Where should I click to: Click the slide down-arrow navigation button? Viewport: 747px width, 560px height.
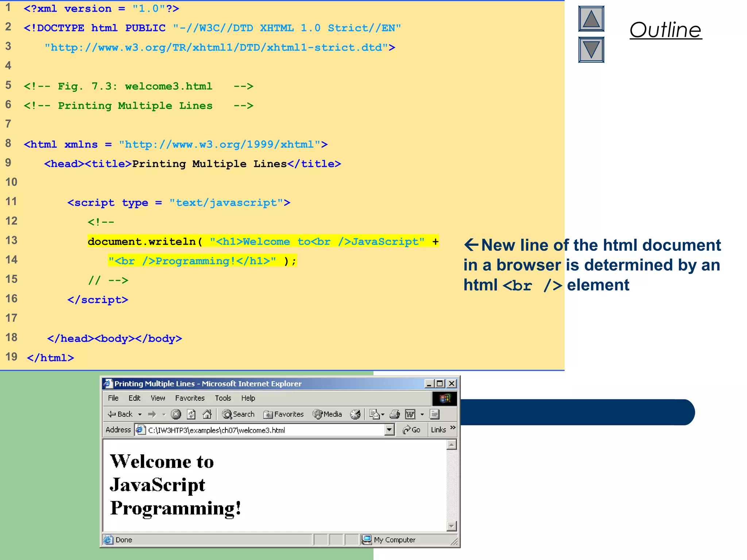coord(591,50)
